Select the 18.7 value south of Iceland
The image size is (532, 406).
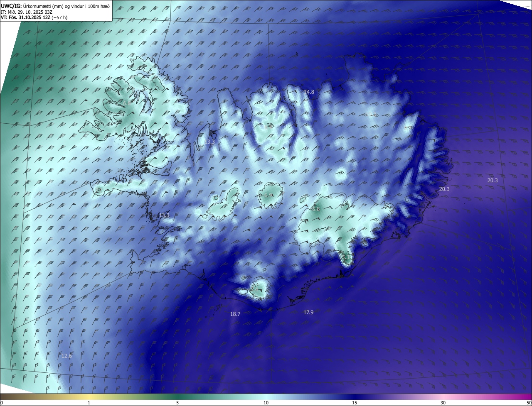point(235,314)
